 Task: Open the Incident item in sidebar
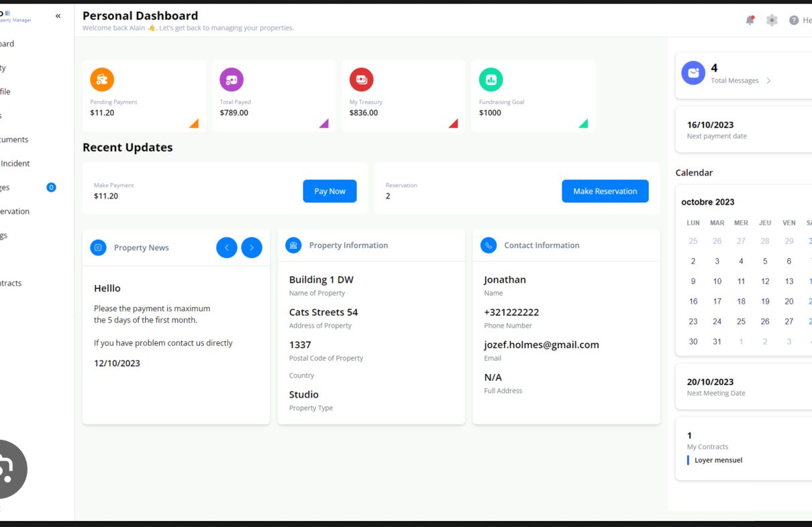coord(15,163)
